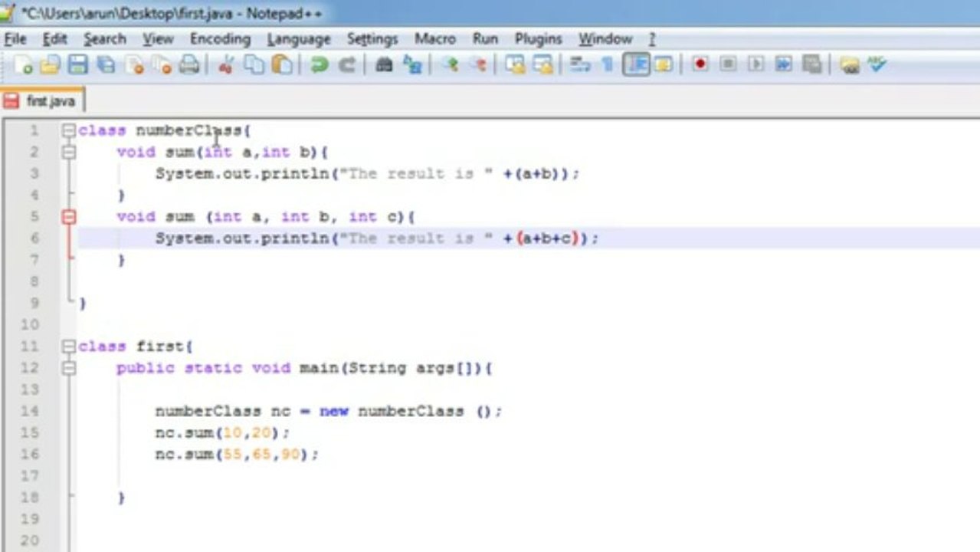Click the folder icon before spell-check
The image size is (980, 552).
point(849,65)
